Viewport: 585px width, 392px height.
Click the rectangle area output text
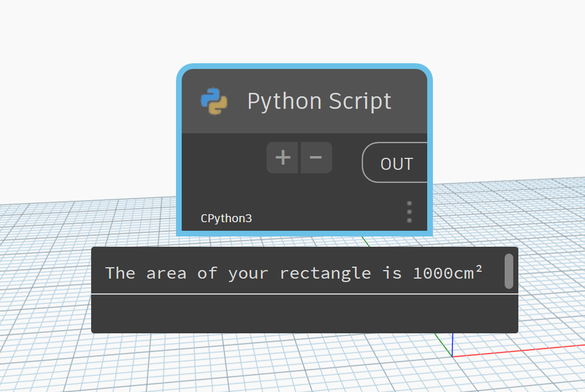(x=294, y=273)
